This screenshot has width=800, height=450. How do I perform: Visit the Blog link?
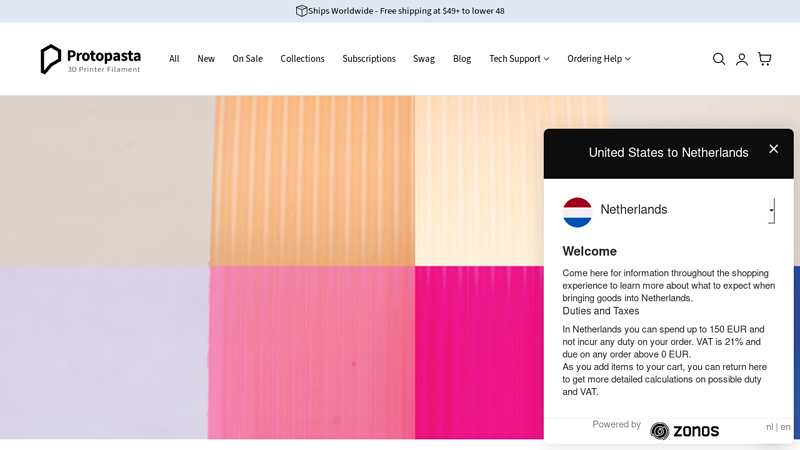(461, 59)
